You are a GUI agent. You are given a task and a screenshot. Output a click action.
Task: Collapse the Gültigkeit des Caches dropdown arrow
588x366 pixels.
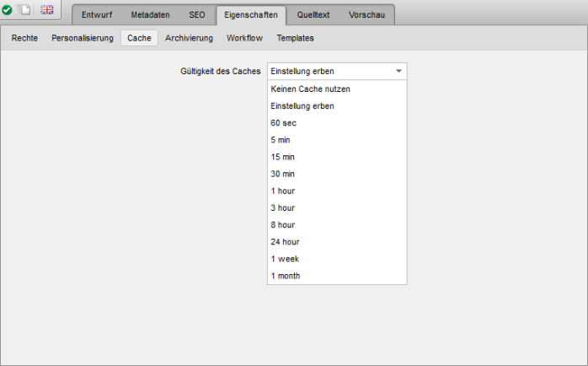click(398, 72)
